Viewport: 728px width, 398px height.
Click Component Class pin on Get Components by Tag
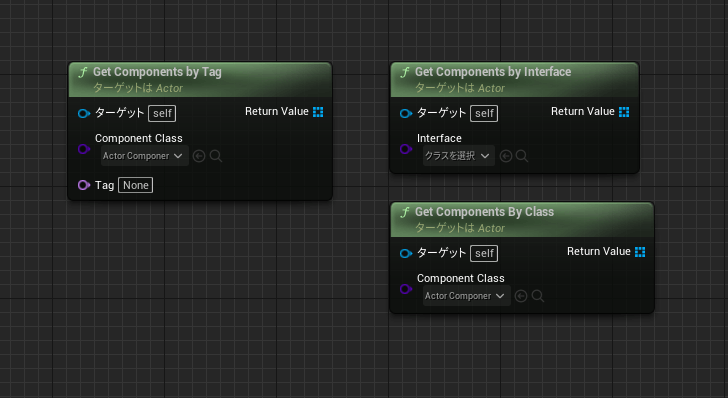(84, 149)
